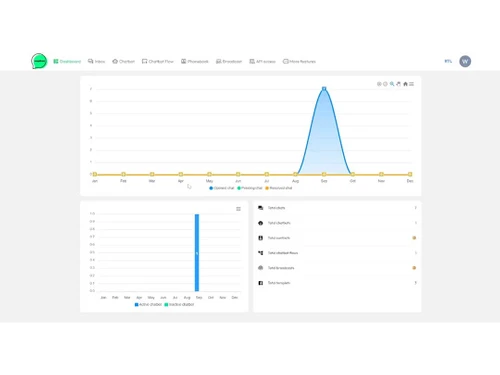Click the Total chatbots icon
Screen dimensions: 500x375
261,223
